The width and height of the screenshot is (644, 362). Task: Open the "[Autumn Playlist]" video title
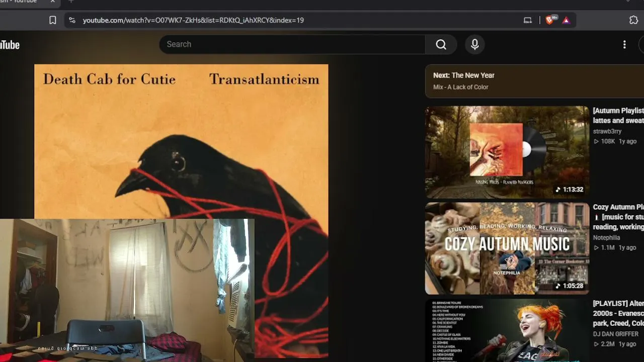coord(618,116)
